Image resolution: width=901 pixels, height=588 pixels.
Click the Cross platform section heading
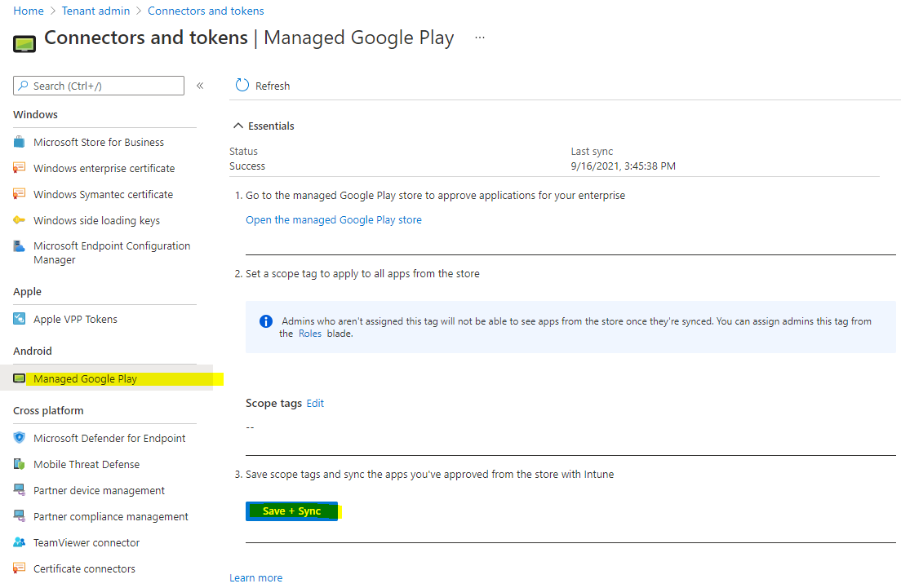tap(48, 410)
